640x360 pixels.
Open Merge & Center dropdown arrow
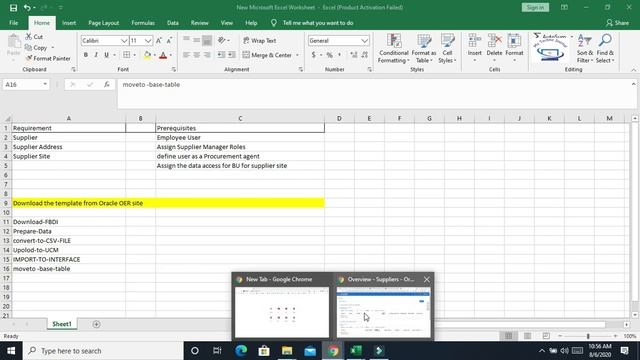(x=297, y=55)
